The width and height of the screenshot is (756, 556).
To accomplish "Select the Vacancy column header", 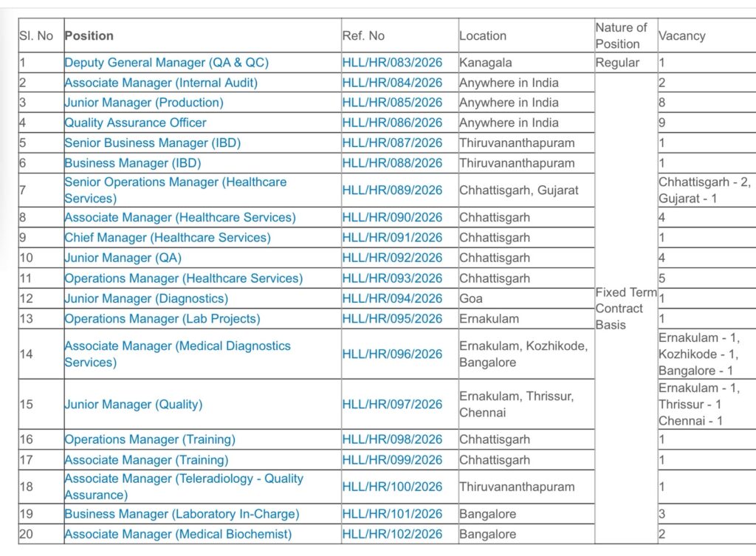I will click(x=707, y=35).
